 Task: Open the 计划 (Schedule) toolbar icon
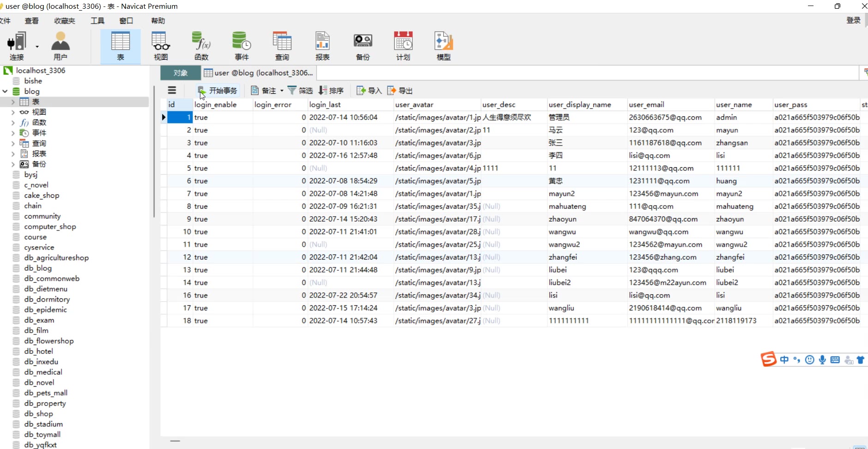(x=403, y=46)
